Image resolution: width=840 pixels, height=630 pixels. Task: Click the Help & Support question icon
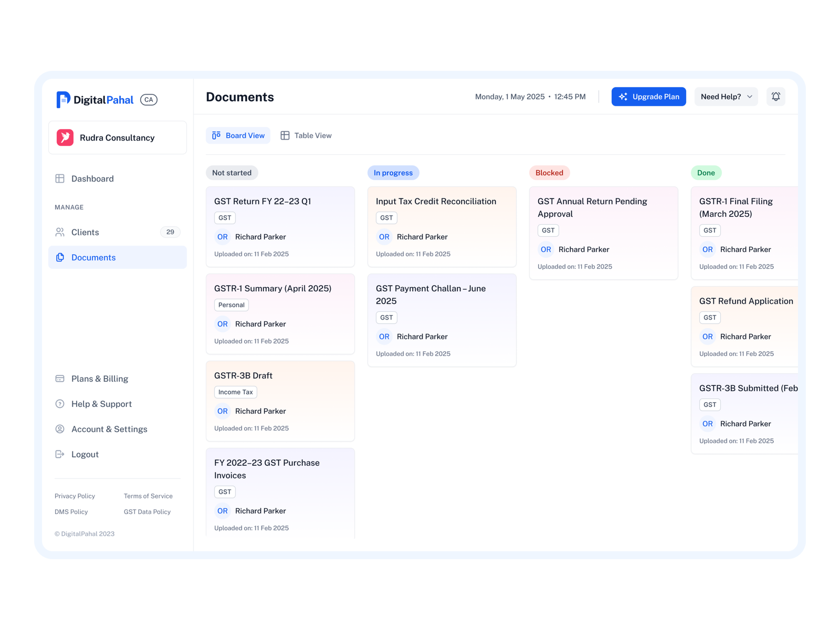click(x=60, y=404)
